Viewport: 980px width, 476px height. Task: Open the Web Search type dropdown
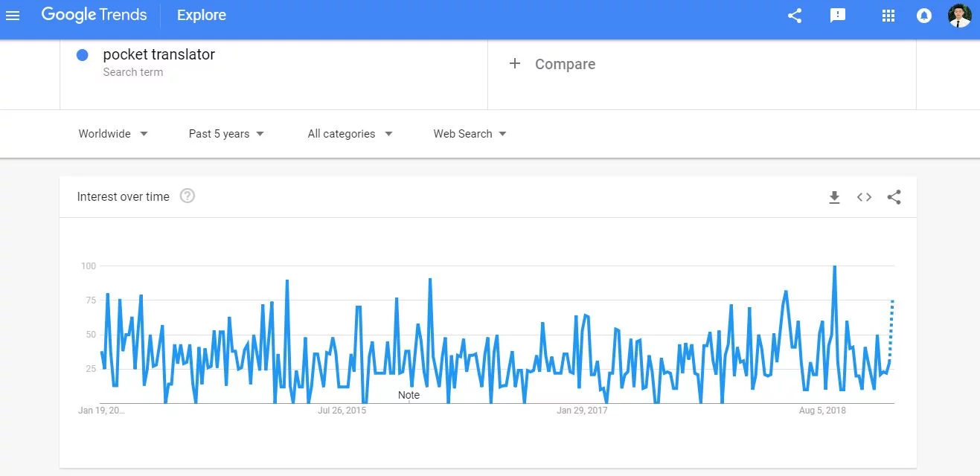pos(470,134)
